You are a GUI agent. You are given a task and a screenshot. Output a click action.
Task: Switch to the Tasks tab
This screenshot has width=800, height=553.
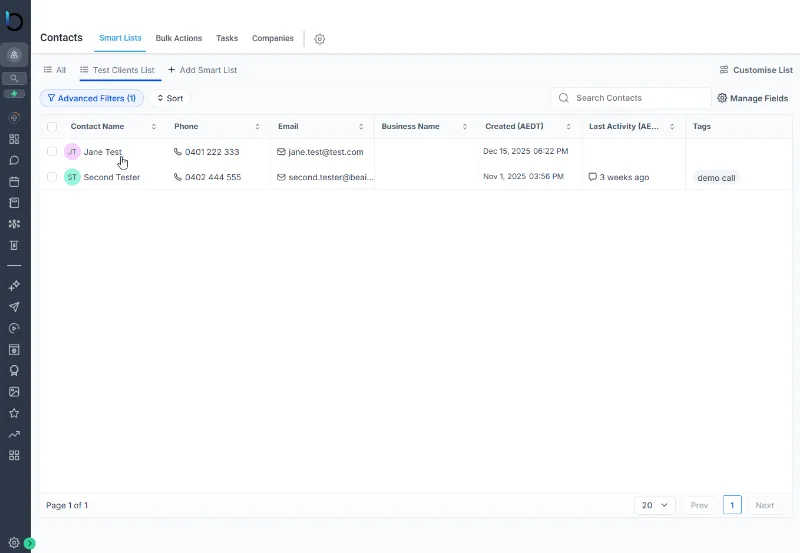click(x=227, y=38)
